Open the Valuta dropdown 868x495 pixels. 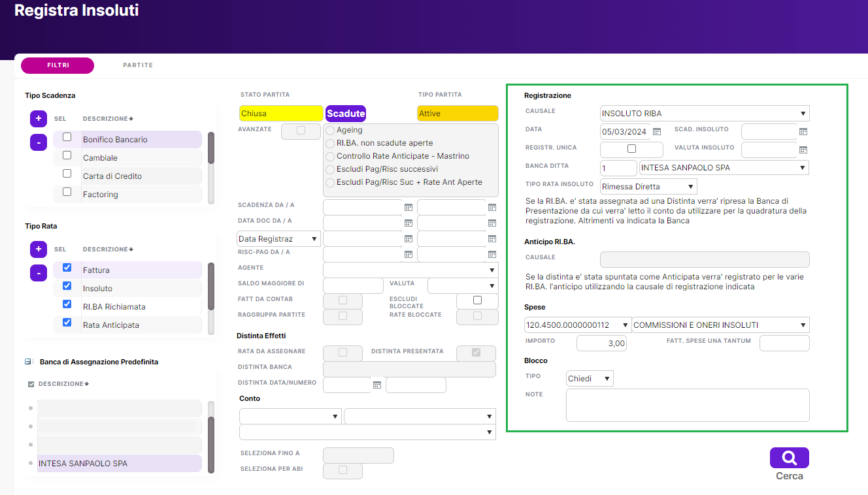point(463,286)
